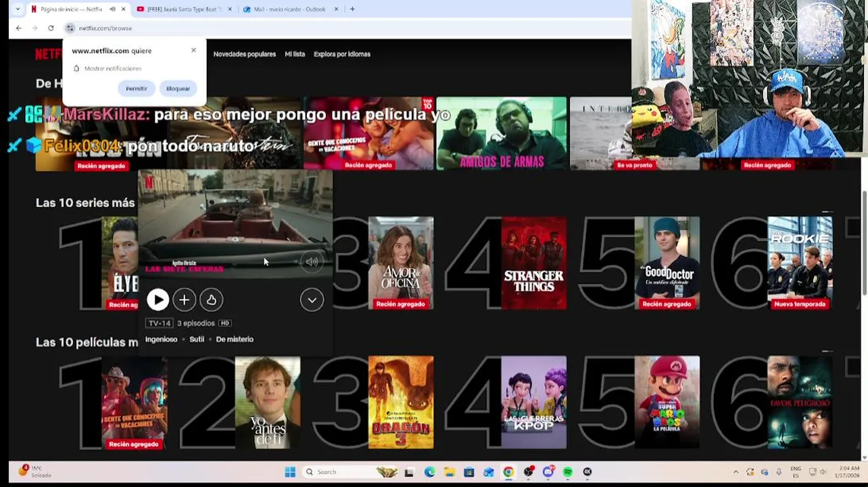Screen dimensions: 868x487
Task: Rate Las Siete Esferas with thumbs up
Action: coord(211,300)
